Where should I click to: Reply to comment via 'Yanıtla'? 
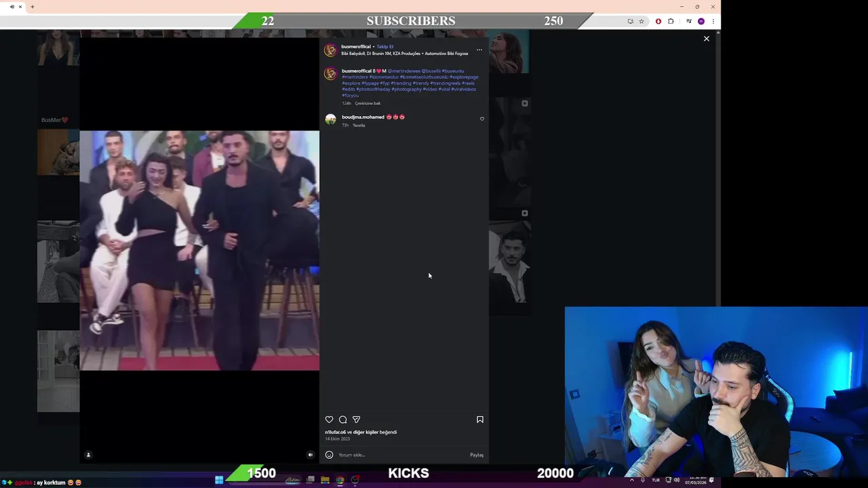[x=359, y=125]
